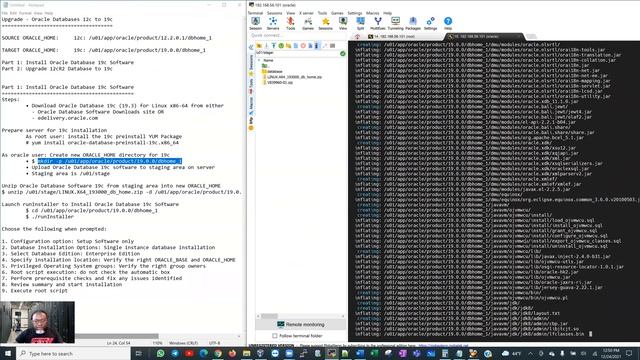Open the Settings gear toolbar icon
Screen dimensions: 640x360
point(430,23)
